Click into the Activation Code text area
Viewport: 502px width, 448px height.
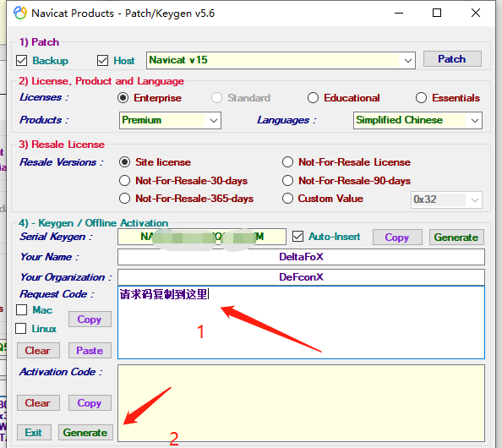(301, 403)
